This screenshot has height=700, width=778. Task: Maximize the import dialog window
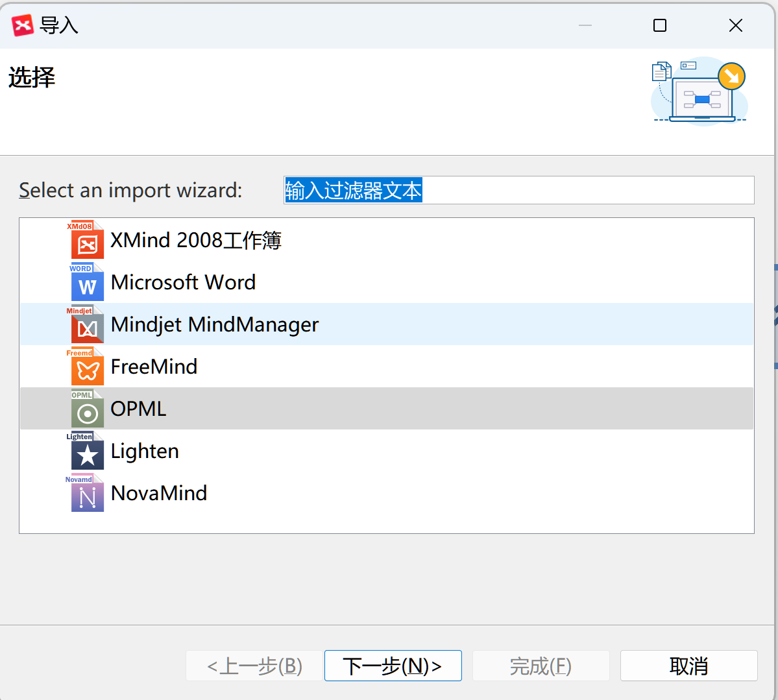point(659,25)
